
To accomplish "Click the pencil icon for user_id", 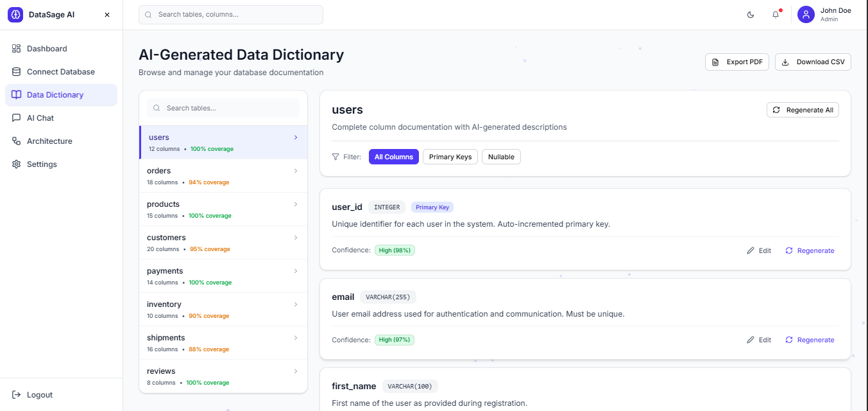I will click(x=751, y=250).
